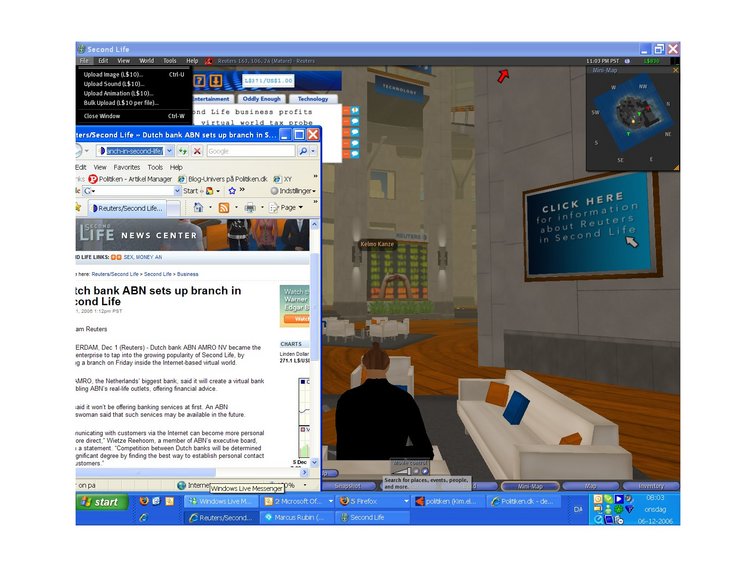
Task: Click the download arrow icon on Reuters board
Action: 216,81
